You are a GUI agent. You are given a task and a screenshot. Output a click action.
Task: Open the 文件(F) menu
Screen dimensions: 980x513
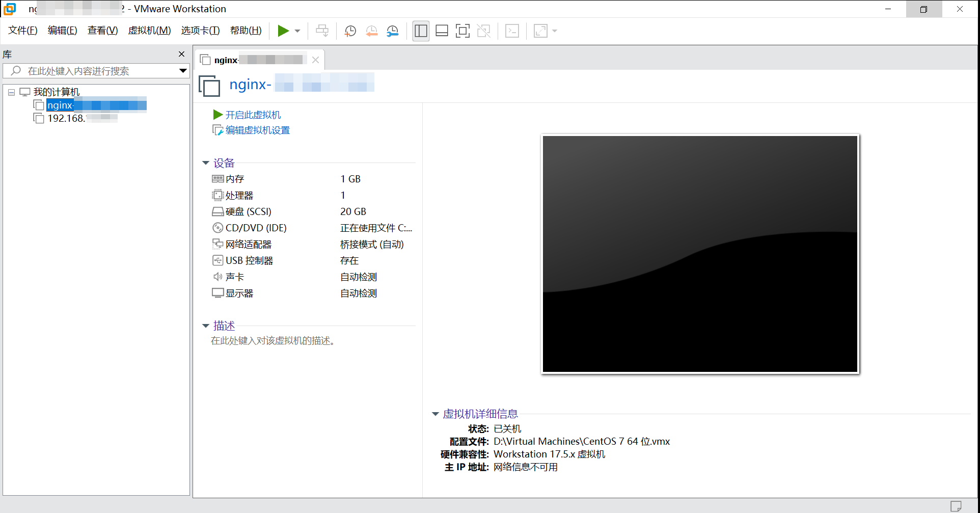point(23,31)
